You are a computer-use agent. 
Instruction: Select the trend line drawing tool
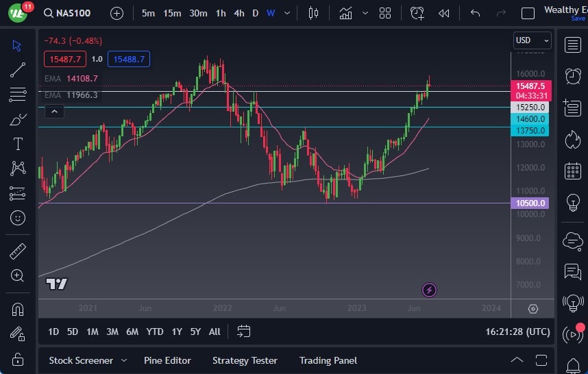tap(18, 70)
